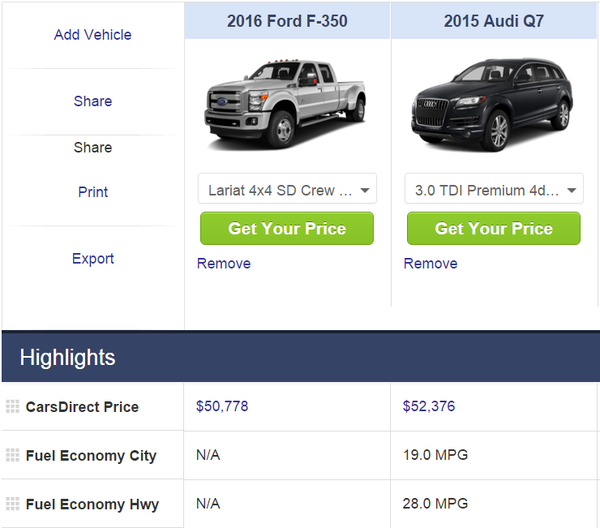Click grip icon next to Fuel Economy Hwy
The height and width of the screenshot is (528, 600).
coord(13,504)
